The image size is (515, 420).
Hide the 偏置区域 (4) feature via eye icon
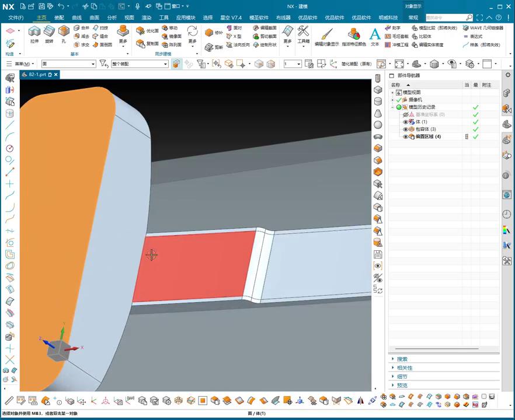click(405, 136)
